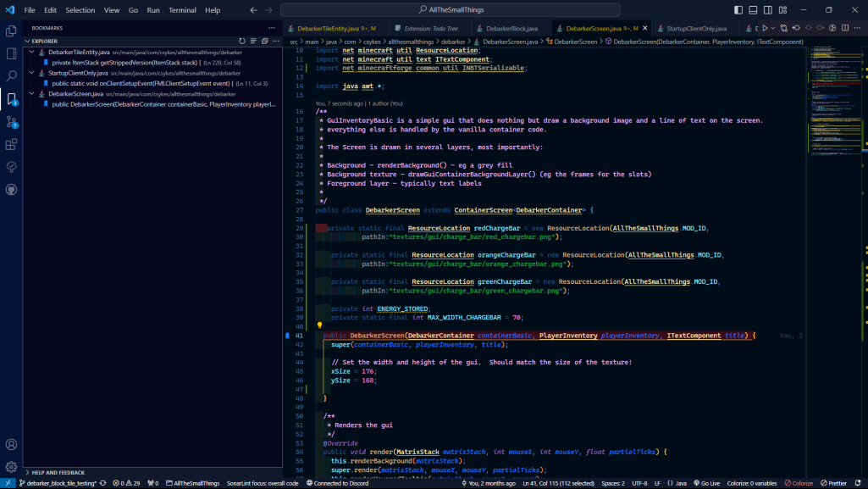Refresh the bookmarks Explorer list

click(242, 41)
